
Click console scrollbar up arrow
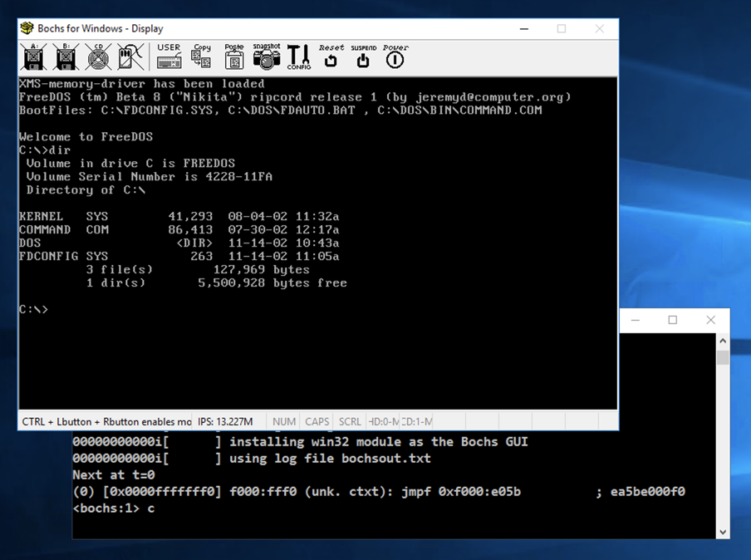(x=723, y=341)
